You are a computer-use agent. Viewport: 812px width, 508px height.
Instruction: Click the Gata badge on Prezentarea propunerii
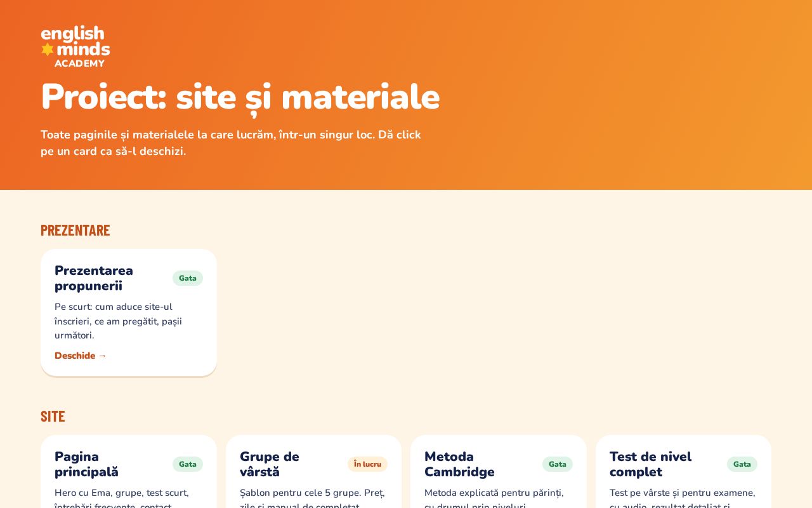pos(188,278)
